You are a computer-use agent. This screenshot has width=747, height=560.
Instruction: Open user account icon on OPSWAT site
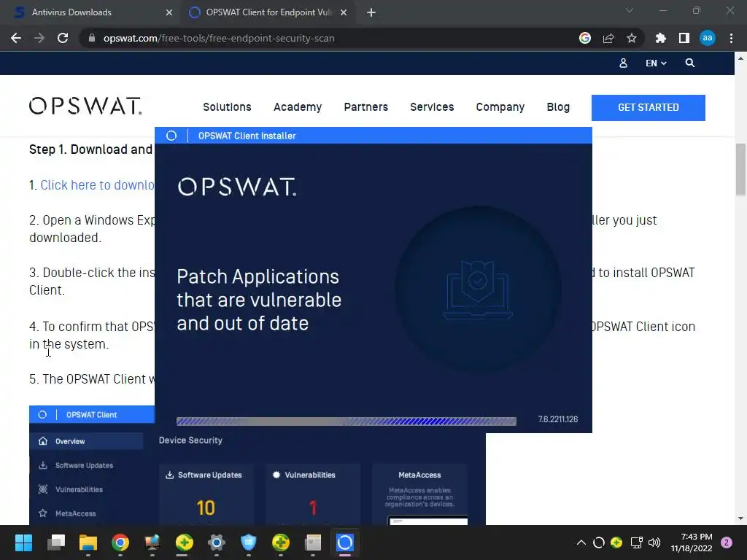point(623,63)
